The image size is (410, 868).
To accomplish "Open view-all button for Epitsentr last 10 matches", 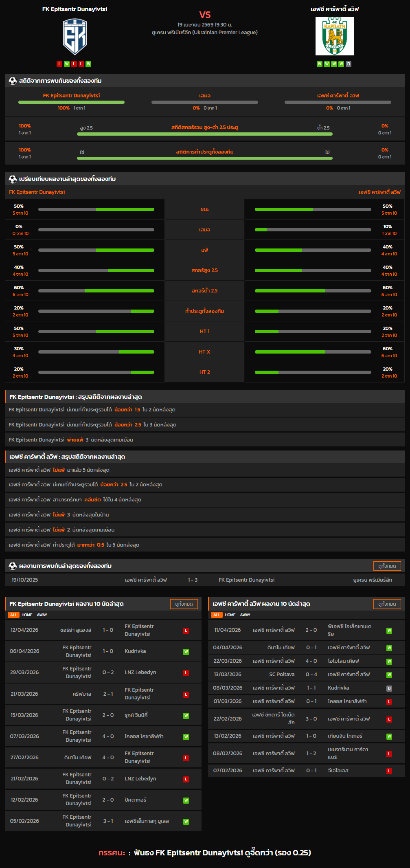I will 184,604.
